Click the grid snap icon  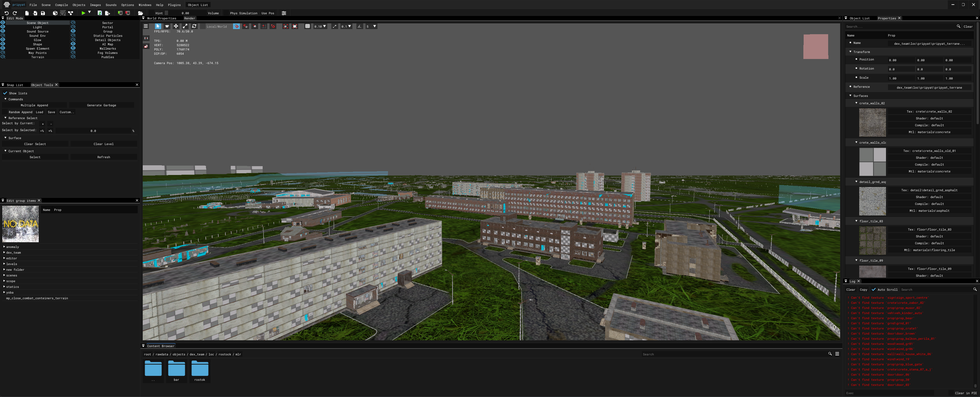point(307,26)
